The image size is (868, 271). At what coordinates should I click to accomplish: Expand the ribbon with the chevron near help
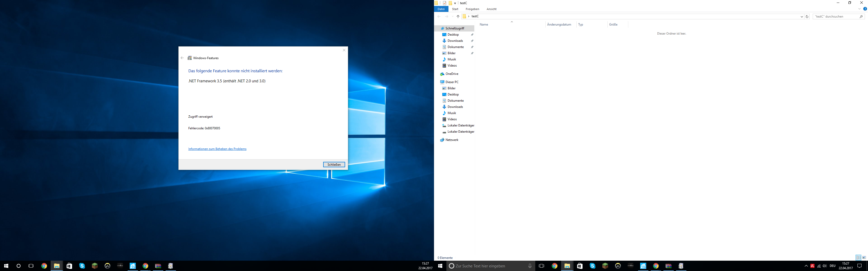pos(859,9)
